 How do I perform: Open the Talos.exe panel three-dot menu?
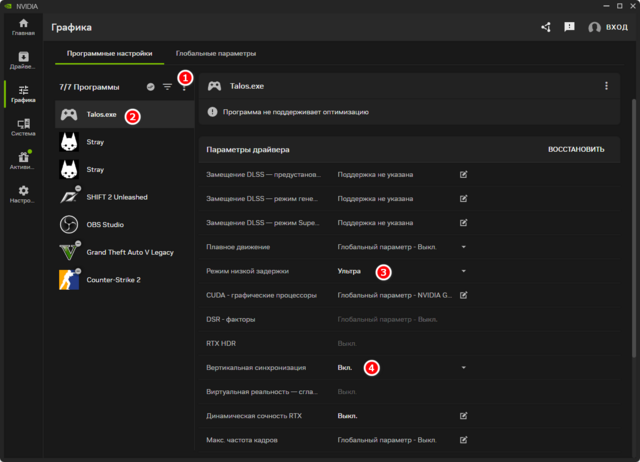[606, 86]
